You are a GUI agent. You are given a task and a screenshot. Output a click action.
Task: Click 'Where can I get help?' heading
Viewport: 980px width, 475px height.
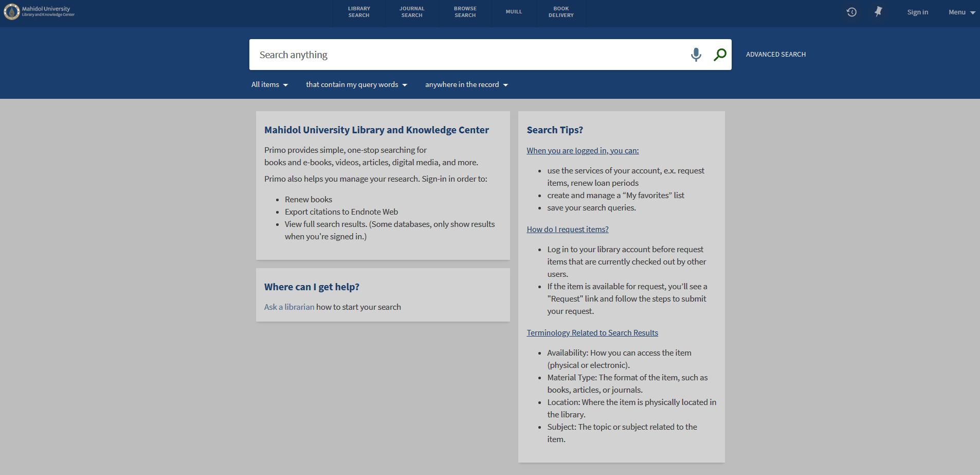click(x=312, y=287)
